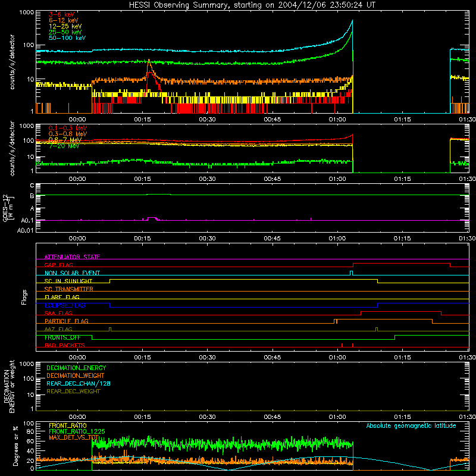Select the green 25-50 keV legend label
Viewport: 476px width, 476px height.
pos(65,32)
